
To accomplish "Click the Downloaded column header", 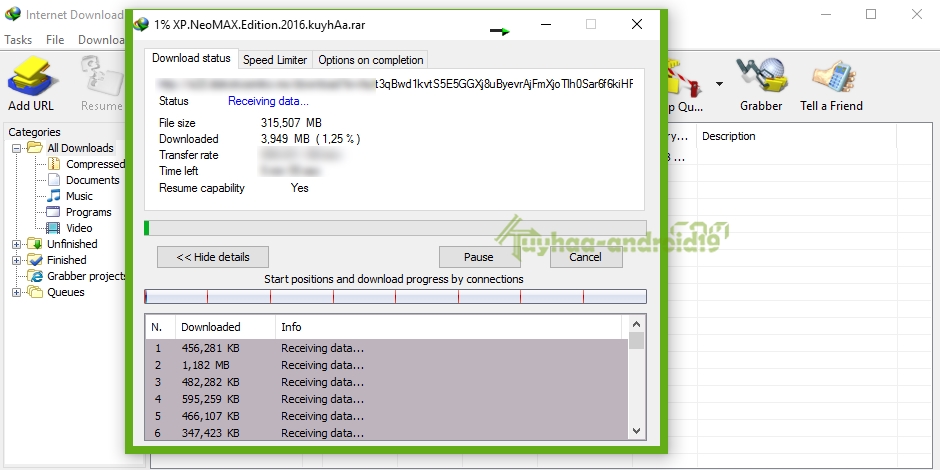I will [x=225, y=327].
